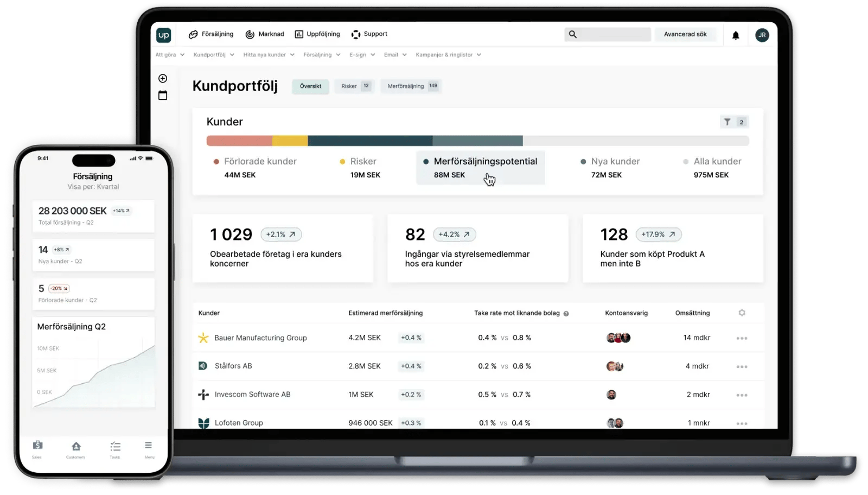
Task: Click the yellow Risker segment in bar
Action: 290,141
